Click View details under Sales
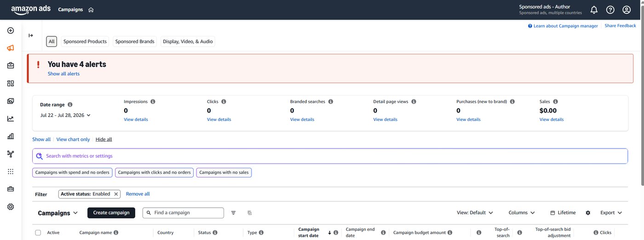The image size is (644, 240). (x=552, y=120)
